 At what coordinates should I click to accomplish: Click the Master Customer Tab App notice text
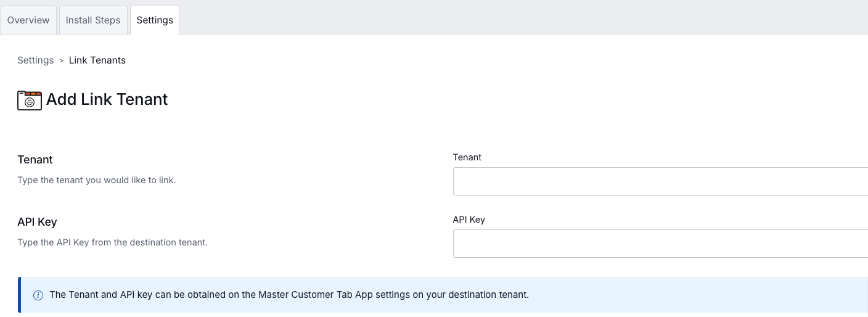pos(289,295)
